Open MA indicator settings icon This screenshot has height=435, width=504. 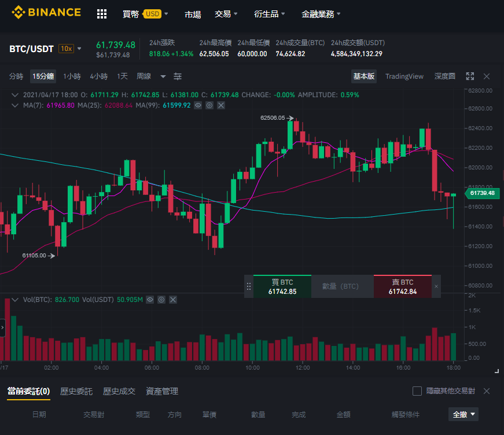pos(209,105)
